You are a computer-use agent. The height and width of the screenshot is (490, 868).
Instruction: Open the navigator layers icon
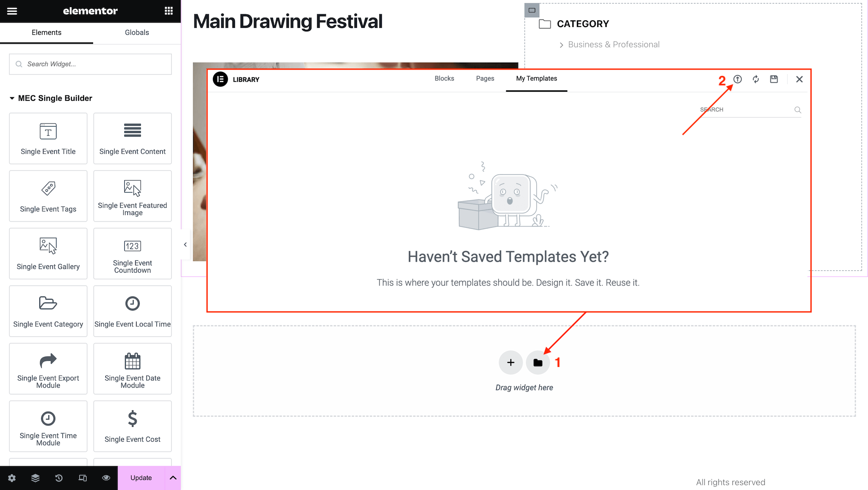[x=35, y=478]
